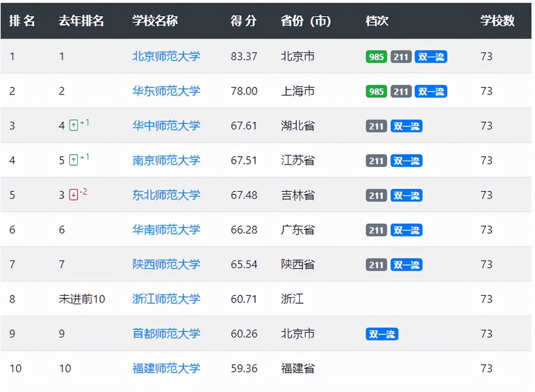Click the 985 badge for 华东师范大学
Screen dimensions: 535x392
[x=376, y=91]
